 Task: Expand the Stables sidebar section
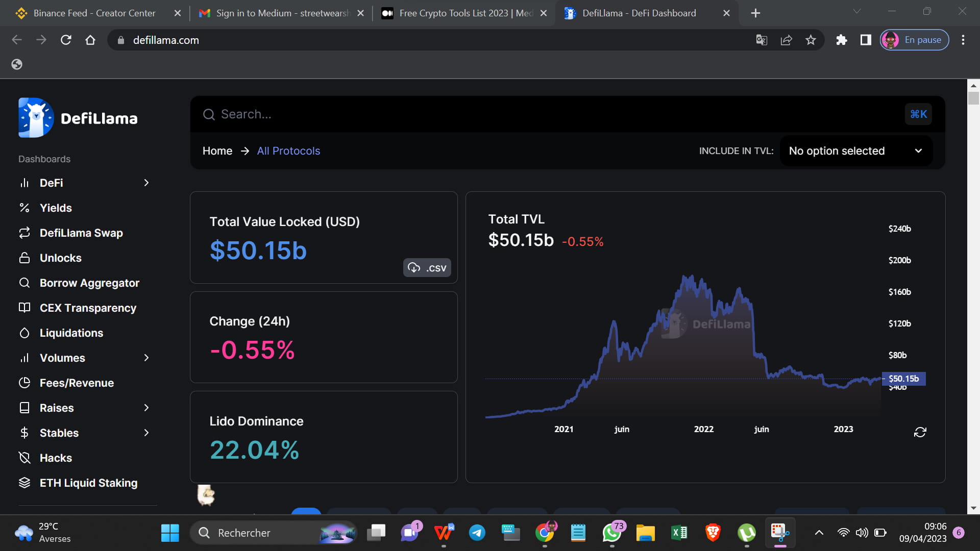tap(146, 433)
